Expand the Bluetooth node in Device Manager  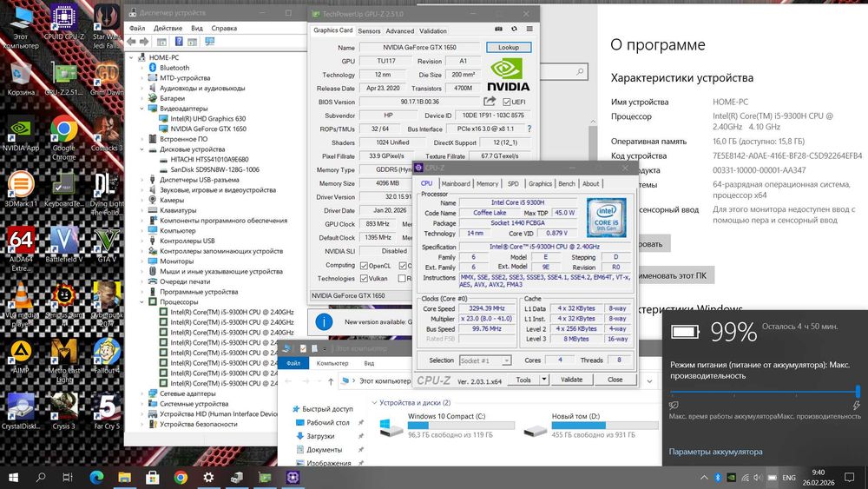142,68
